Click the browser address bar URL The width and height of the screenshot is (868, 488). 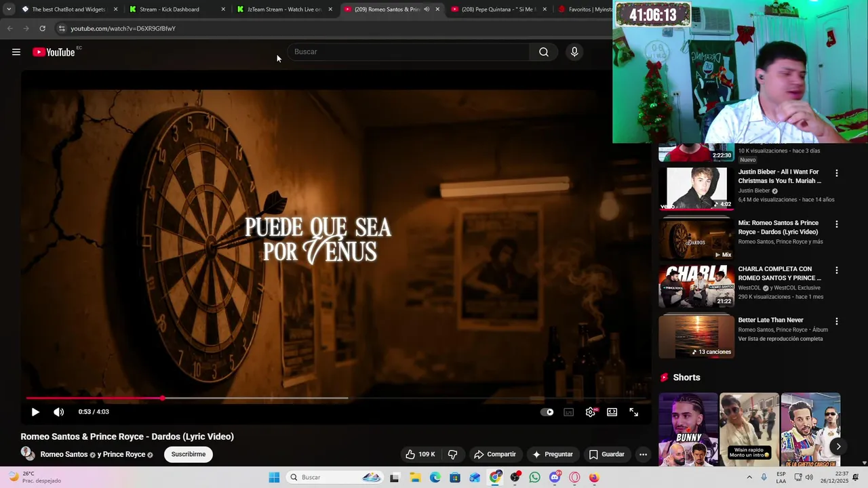123,28
